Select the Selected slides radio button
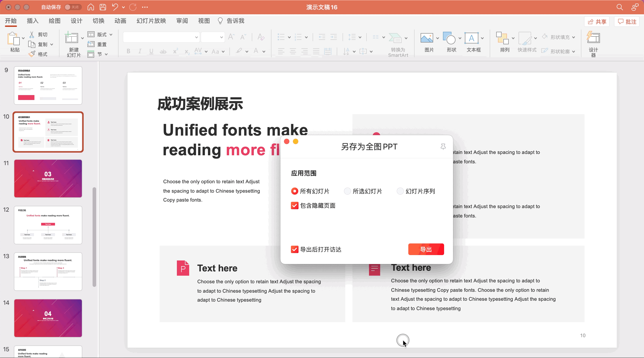This screenshot has width=644, height=358. [347, 191]
